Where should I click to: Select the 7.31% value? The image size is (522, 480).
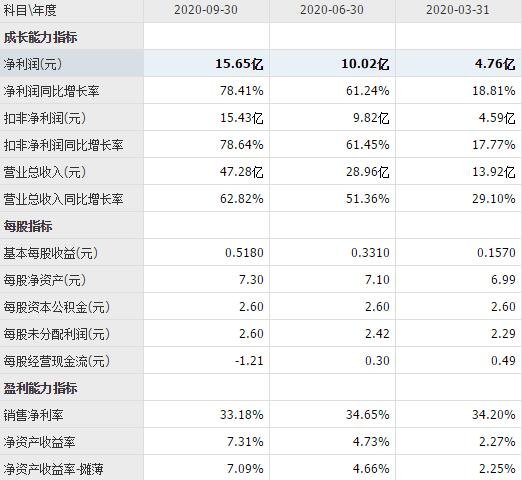(245, 442)
